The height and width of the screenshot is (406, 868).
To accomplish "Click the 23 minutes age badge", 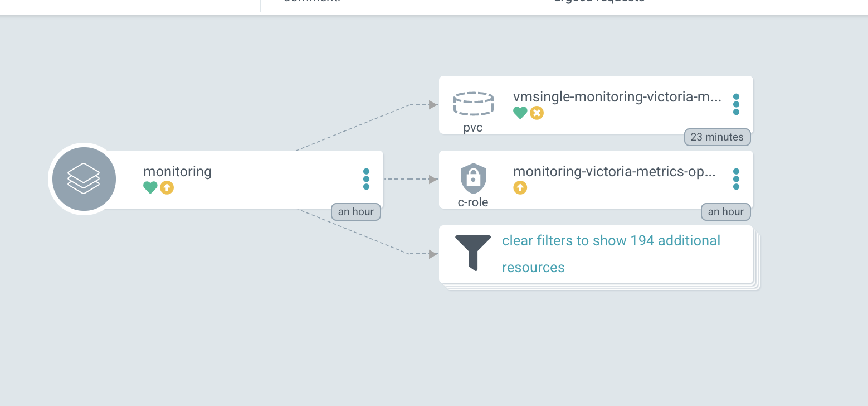I will tap(717, 137).
